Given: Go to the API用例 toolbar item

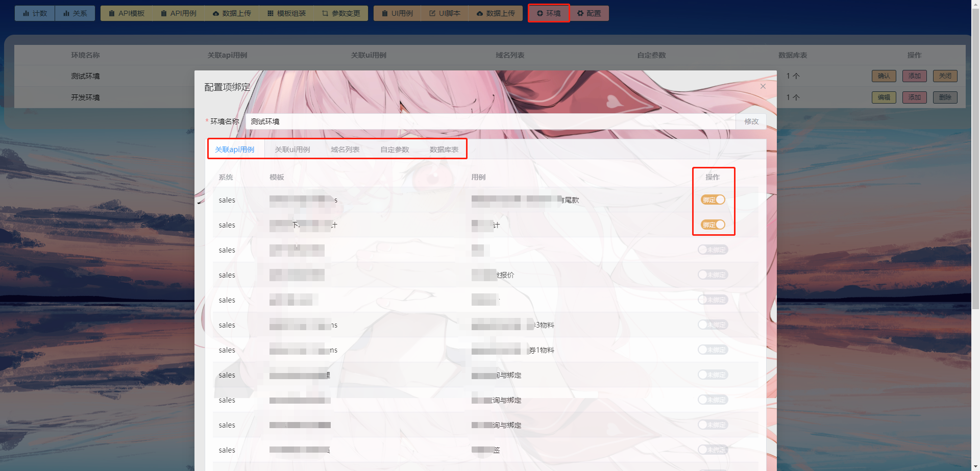Looking at the screenshot, I should click(x=179, y=13).
